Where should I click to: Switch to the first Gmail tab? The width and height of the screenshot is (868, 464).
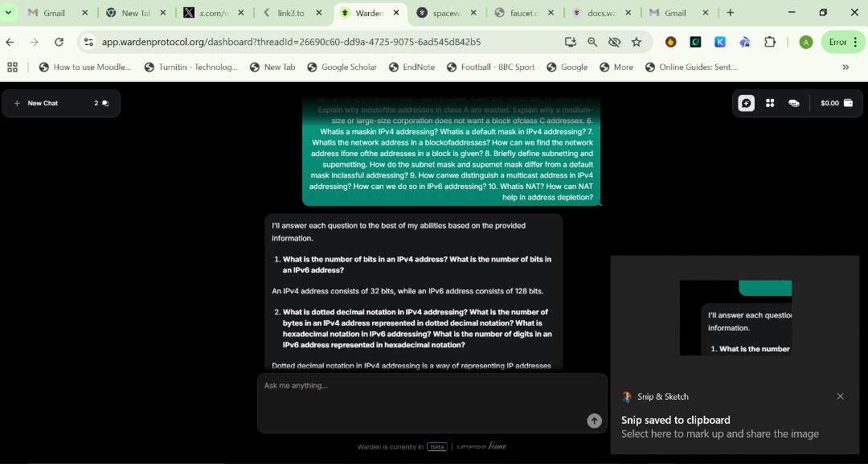pyautogui.click(x=54, y=13)
